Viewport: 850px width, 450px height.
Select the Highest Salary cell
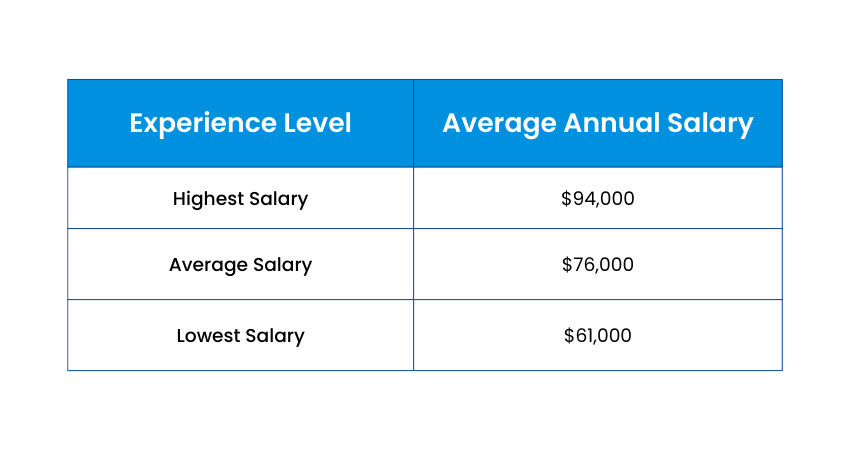coord(240,198)
